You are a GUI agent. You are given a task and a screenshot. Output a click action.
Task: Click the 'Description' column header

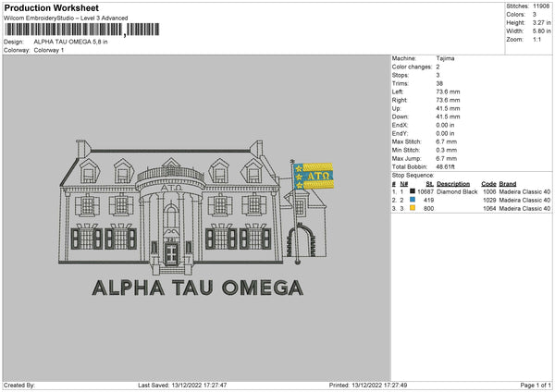(x=453, y=184)
